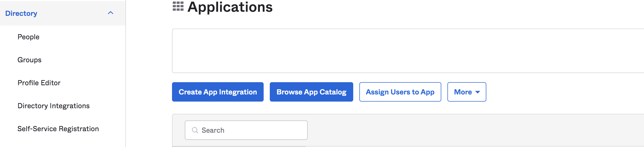
Task: Collapse the Directory section using its chevron
Action: 111,13
